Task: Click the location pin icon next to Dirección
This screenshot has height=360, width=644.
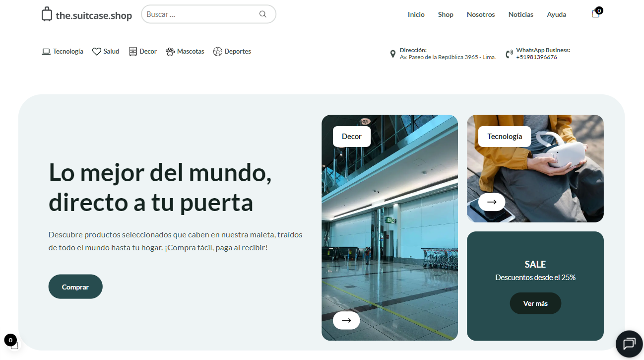Action: 392,53
